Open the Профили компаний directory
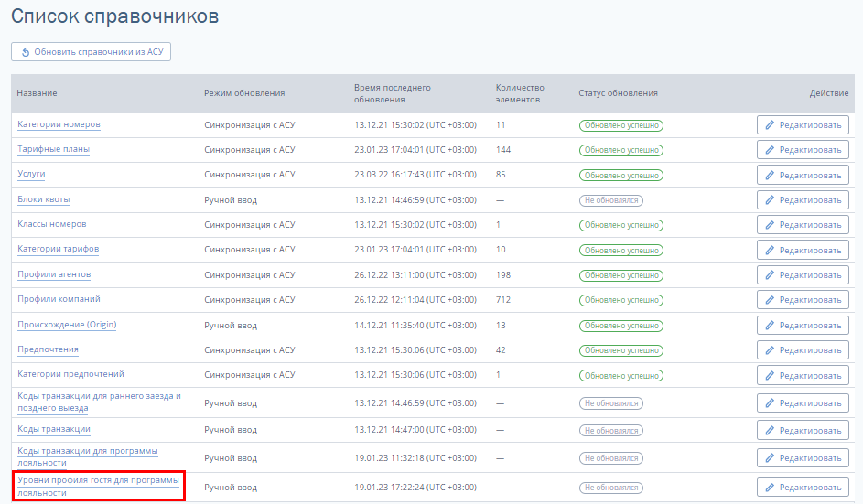Screen dimensions: 863x504 pos(59,299)
